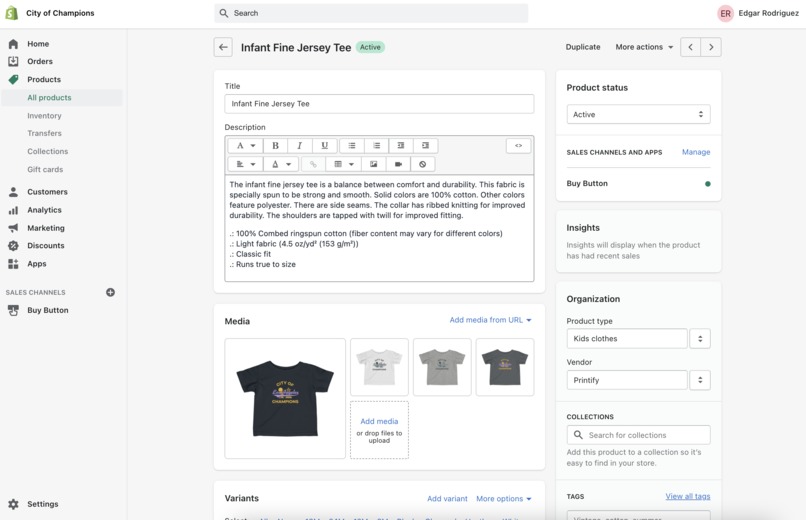
Task: Click Add variant link
Action: tap(447, 499)
